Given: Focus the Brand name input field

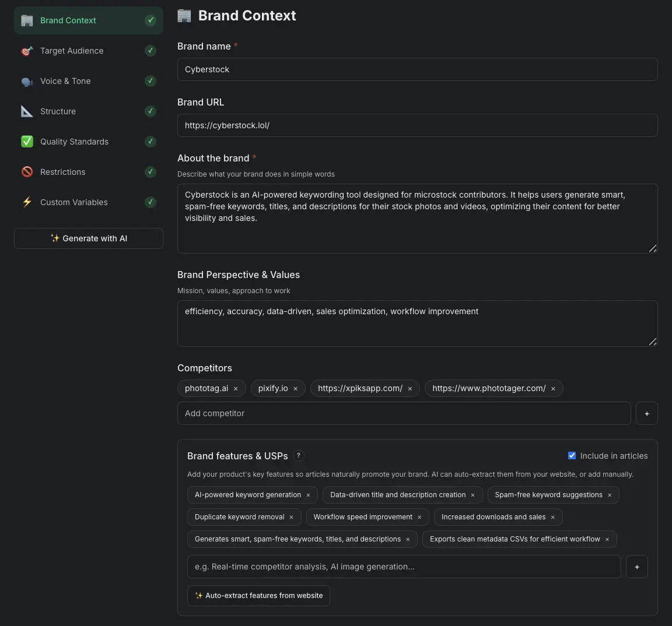Looking at the screenshot, I should [x=418, y=69].
